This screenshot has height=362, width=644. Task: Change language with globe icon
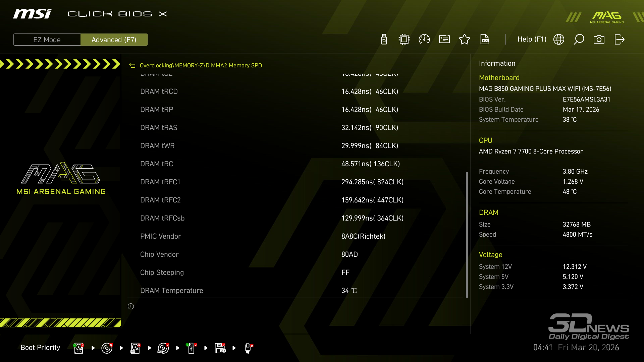(x=559, y=40)
